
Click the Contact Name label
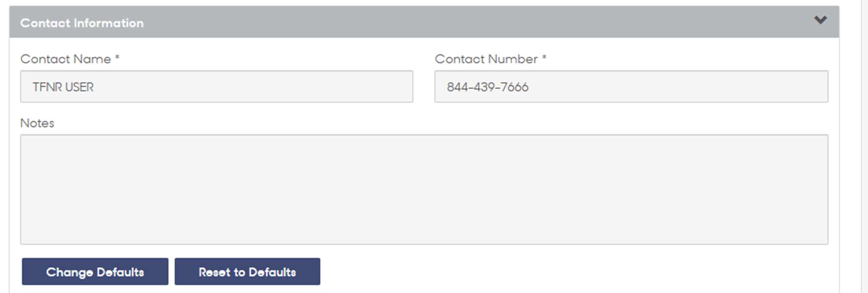pos(66,59)
